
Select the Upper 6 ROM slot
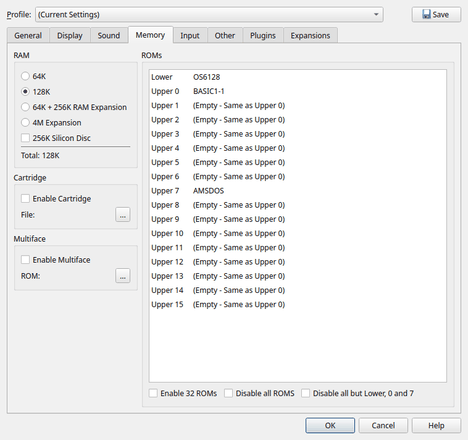(x=297, y=177)
